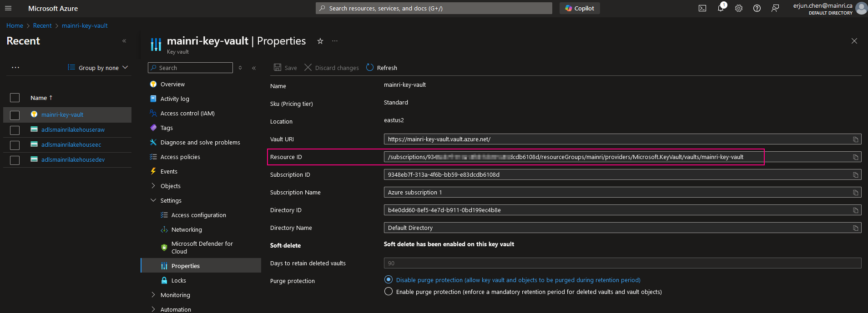Open the adlsmainrilakehousedev resource link
The width and height of the screenshot is (868, 313).
[73, 159]
